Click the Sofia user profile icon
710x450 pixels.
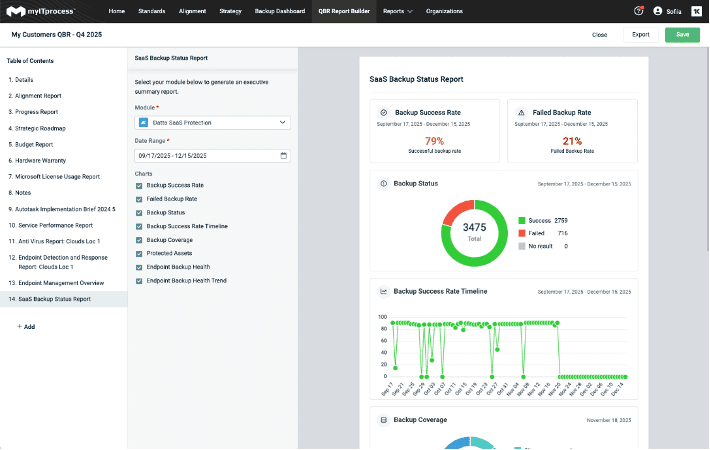(658, 10)
